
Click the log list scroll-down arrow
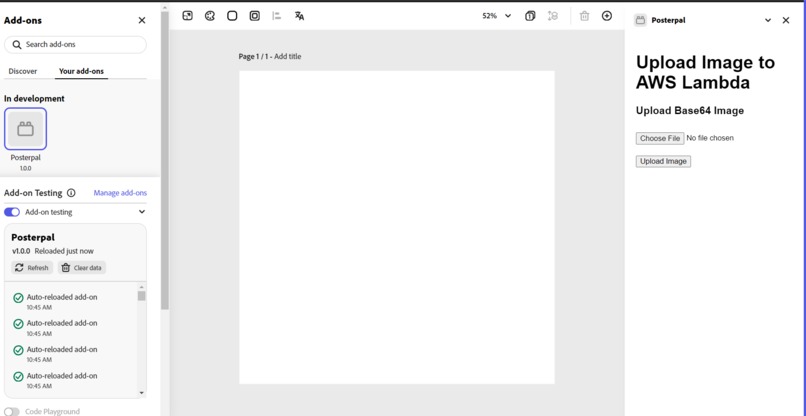[x=142, y=393]
